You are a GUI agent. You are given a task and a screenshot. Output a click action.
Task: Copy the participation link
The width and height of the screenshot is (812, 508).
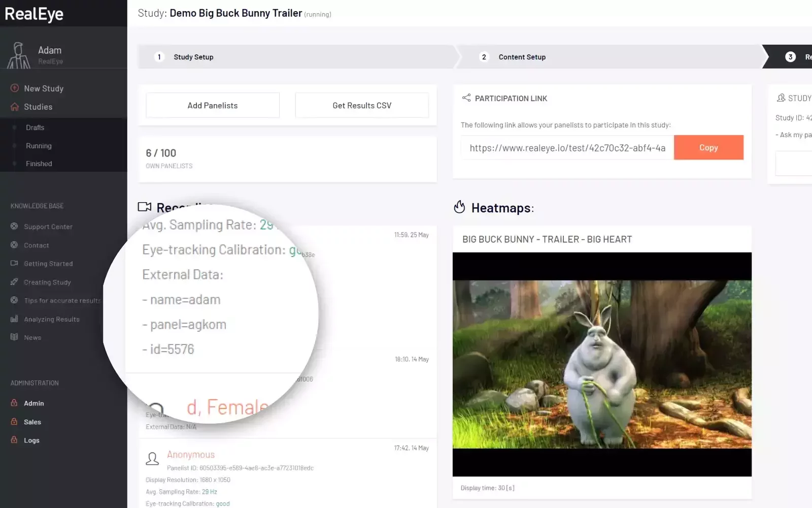click(x=708, y=147)
